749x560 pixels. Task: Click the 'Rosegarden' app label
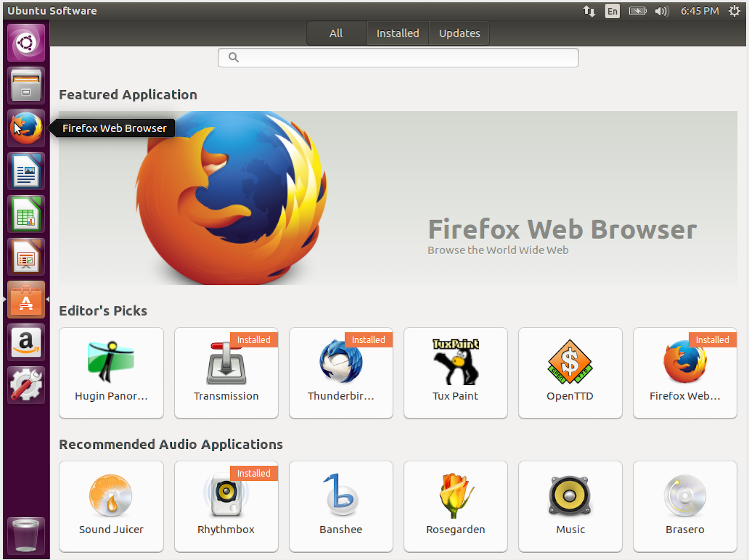point(455,530)
